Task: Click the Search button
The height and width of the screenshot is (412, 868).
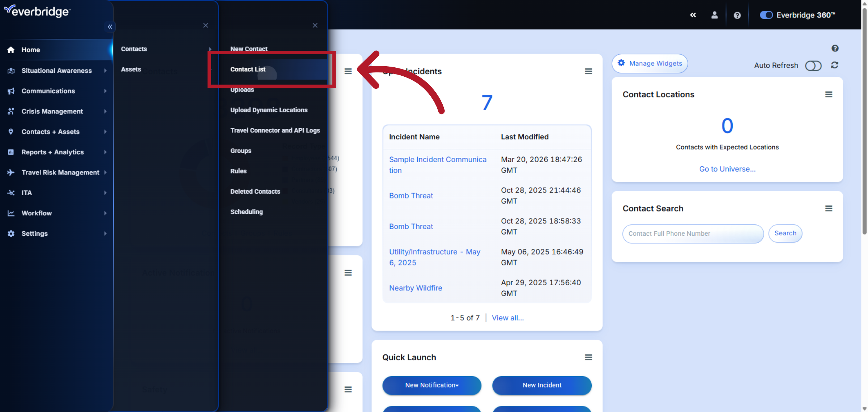Action: [x=785, y=234]
